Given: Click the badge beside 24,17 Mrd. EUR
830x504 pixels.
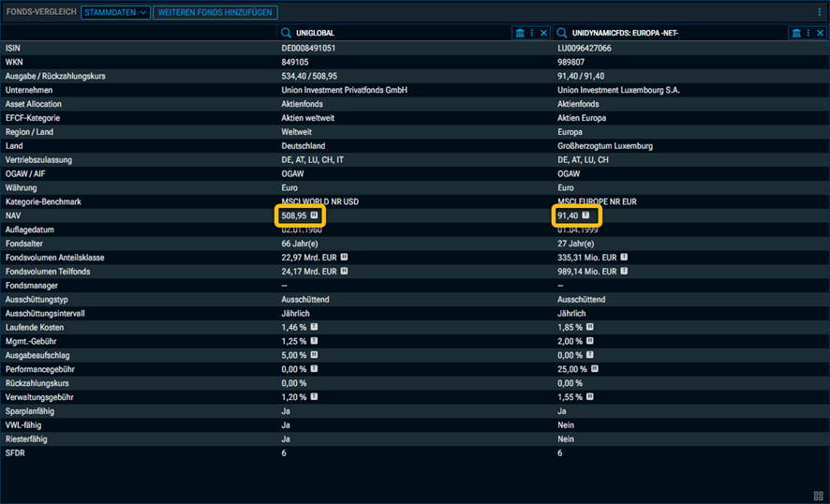Looking at the screenshot, I should [344, 271].
